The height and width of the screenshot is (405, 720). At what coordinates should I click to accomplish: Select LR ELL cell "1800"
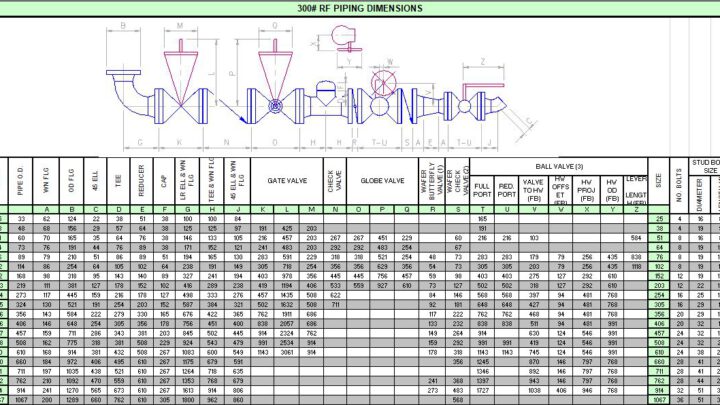[x=187, y=400]
